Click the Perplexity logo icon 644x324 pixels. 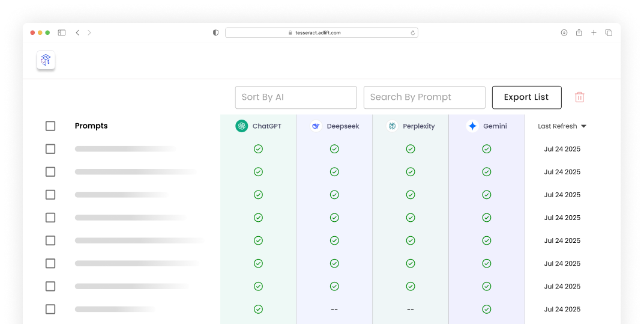393,126
